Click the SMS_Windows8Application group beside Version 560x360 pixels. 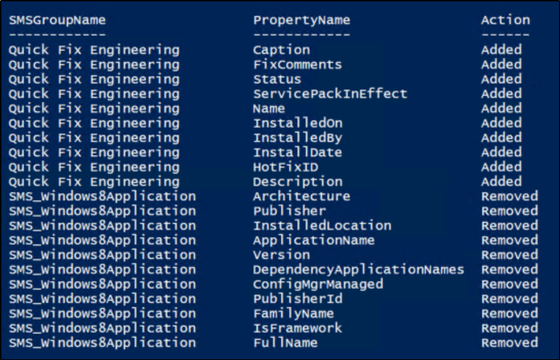point(102,255)
